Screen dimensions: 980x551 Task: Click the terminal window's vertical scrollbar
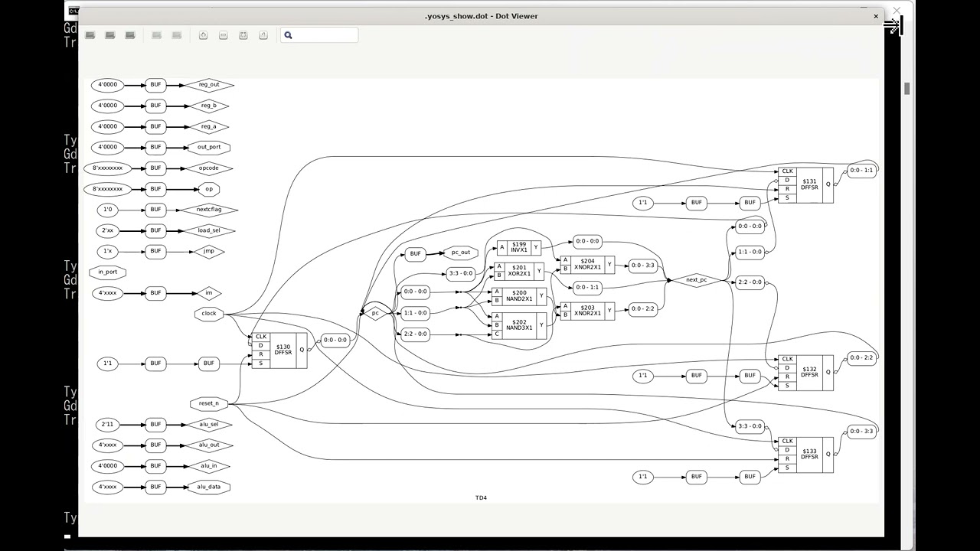[907, 90]
